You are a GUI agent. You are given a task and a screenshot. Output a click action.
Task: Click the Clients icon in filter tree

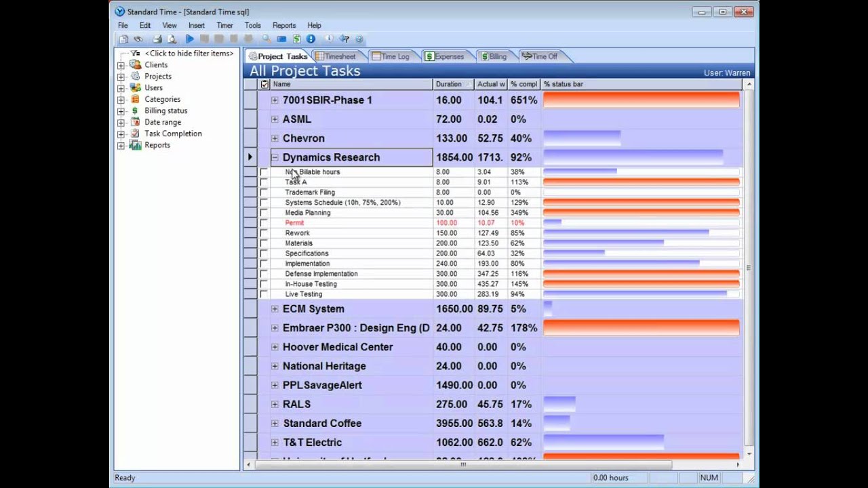(136, 64)
